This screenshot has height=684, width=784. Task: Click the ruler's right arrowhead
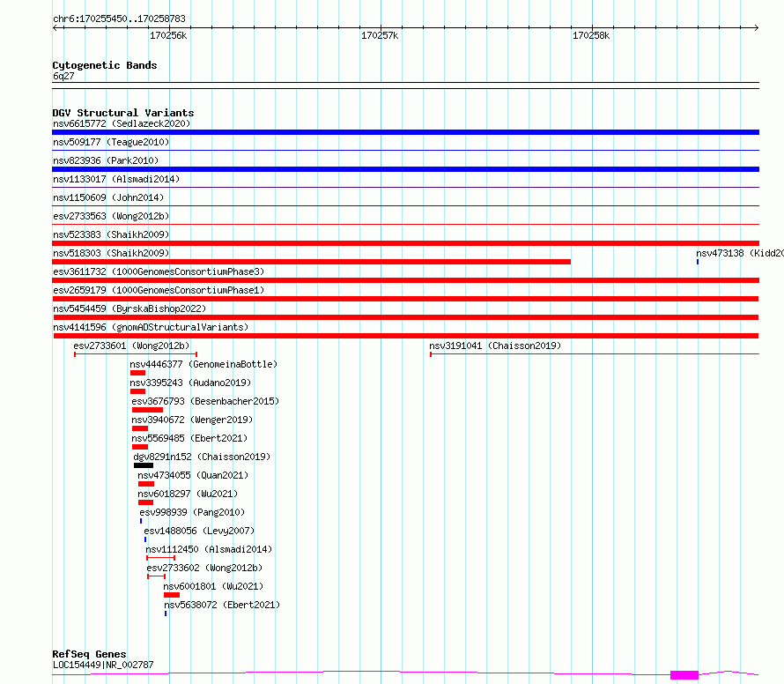click(757, 28)
